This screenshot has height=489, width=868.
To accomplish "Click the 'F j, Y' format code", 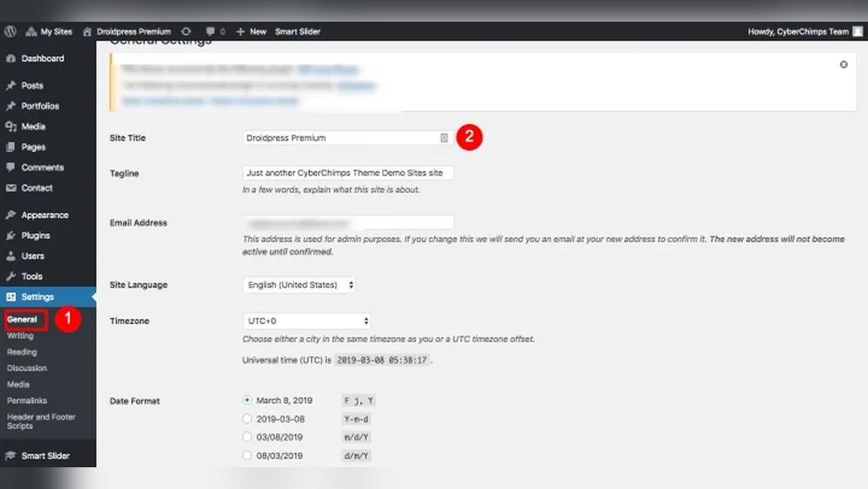I will click(x=358, y=400).
